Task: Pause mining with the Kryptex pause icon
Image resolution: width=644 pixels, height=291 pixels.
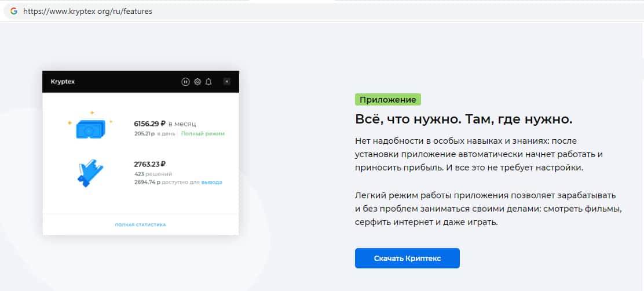Action: [185, 82]
